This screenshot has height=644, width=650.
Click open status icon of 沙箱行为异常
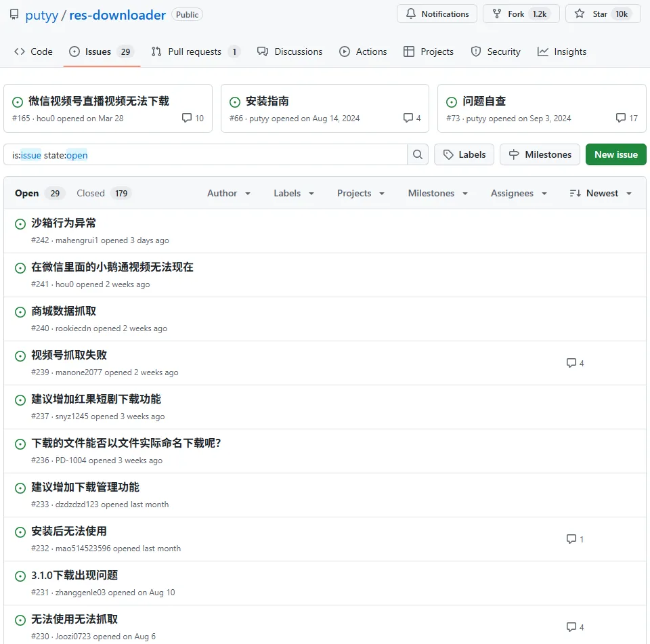tap(20, 224)
